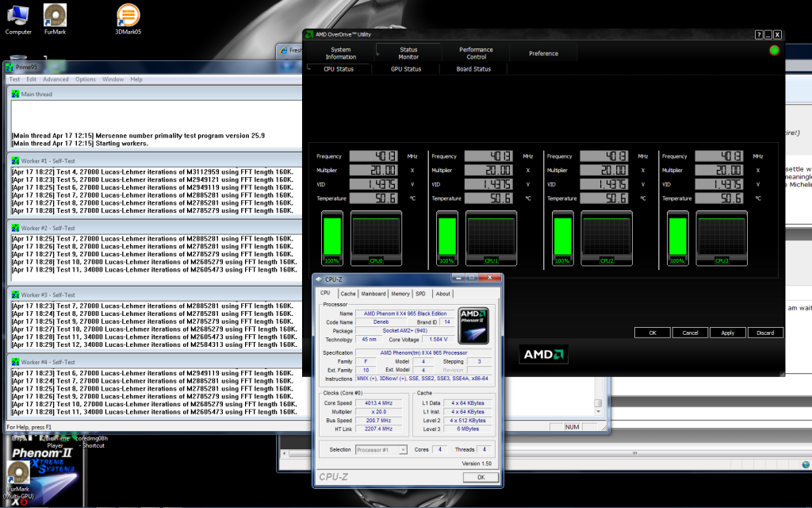Click the Worker #1 Self-Test window icon
Image resolution: width=812 pixels, height=508 pixels.
click(16, 161)
